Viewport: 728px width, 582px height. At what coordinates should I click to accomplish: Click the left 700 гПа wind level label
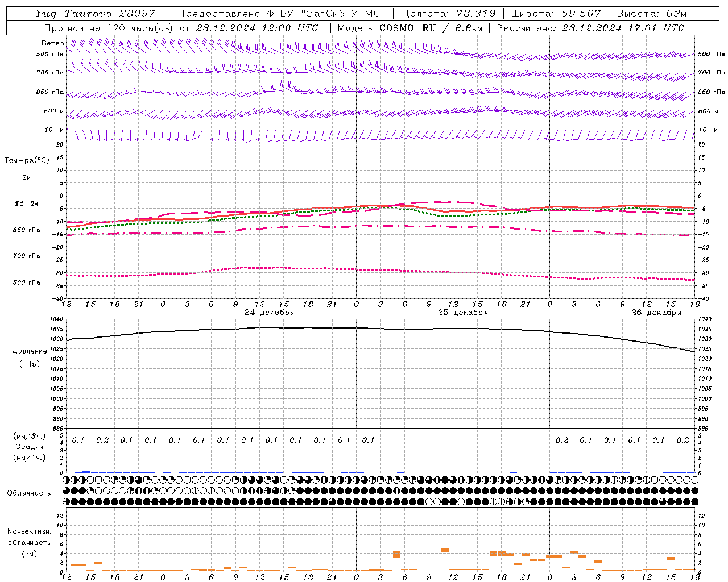coord(50,73)
